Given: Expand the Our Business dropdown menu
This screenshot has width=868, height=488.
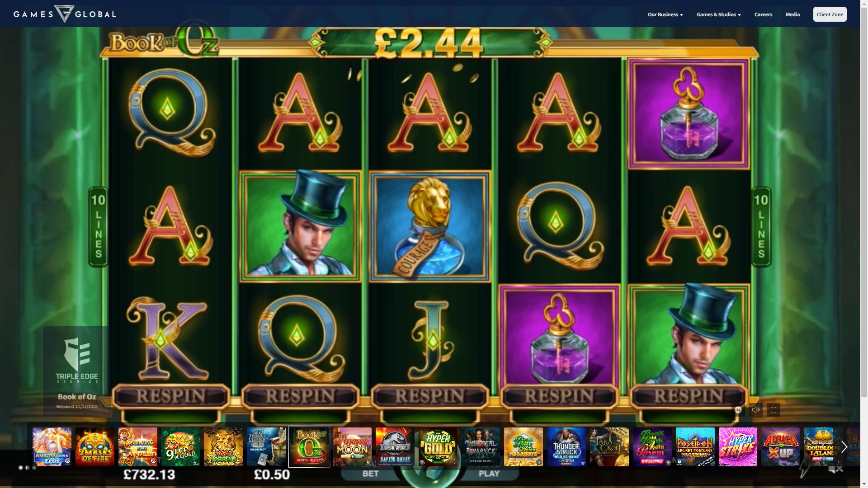Looking at the screenshot, I should pos(665,14).
